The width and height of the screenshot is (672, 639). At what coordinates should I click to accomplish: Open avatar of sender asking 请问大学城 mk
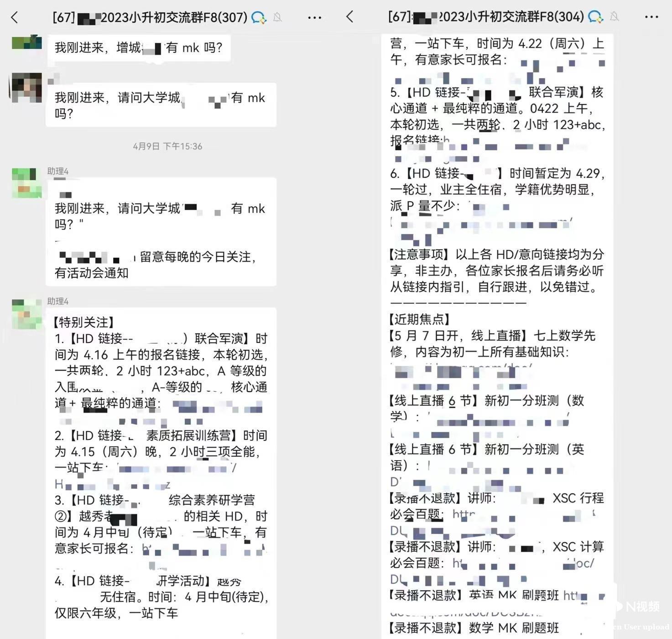[x=26, y=87]
